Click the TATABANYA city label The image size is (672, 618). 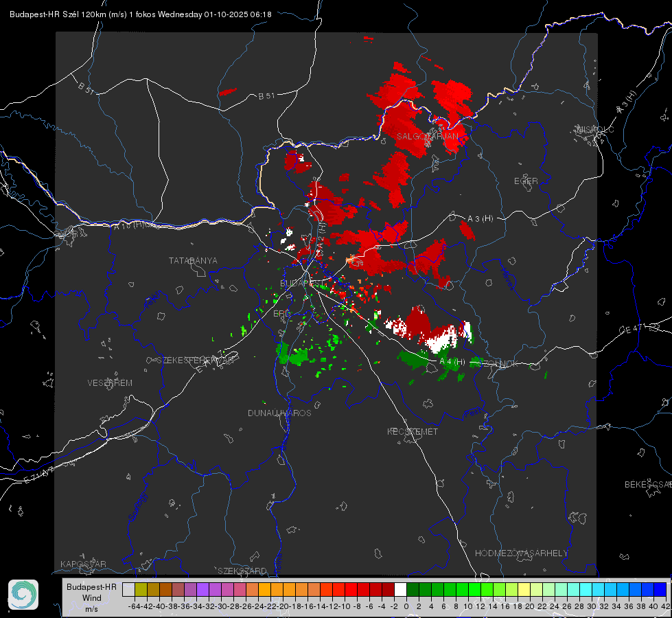[193, 260]
